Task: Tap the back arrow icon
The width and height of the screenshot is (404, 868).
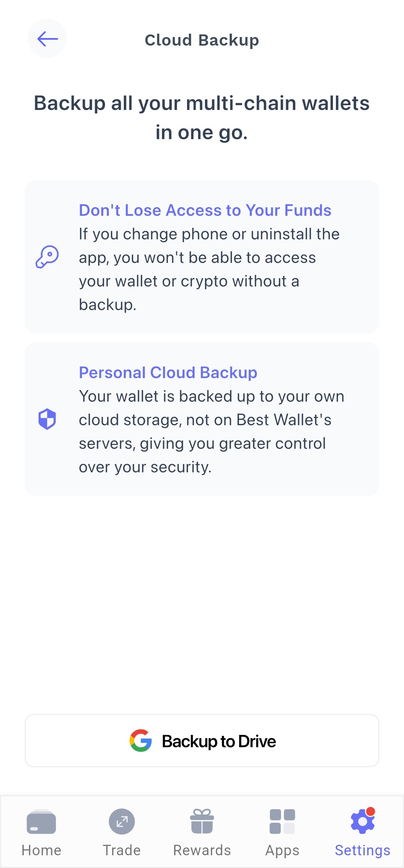Action: (x=47, y=39)
